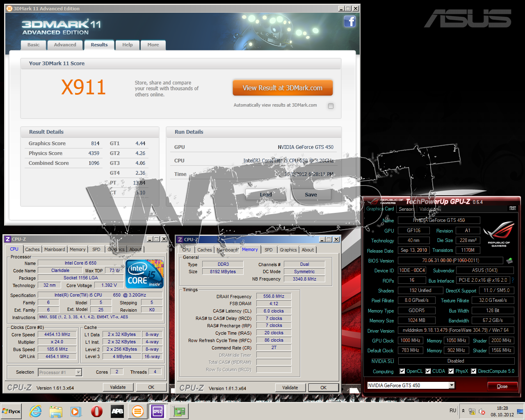Open the Help tab in 3DMark

[128, 45]
